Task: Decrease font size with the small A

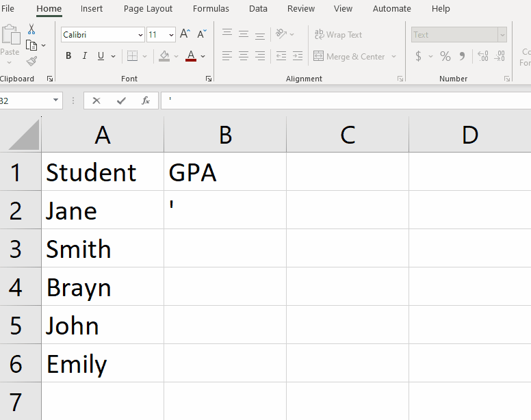Action: tap(202, 34)
